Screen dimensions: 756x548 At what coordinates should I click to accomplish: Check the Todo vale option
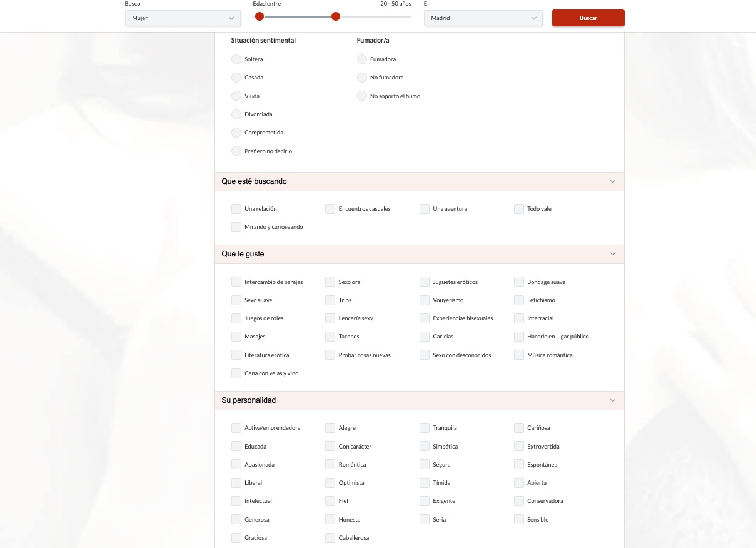519,209
